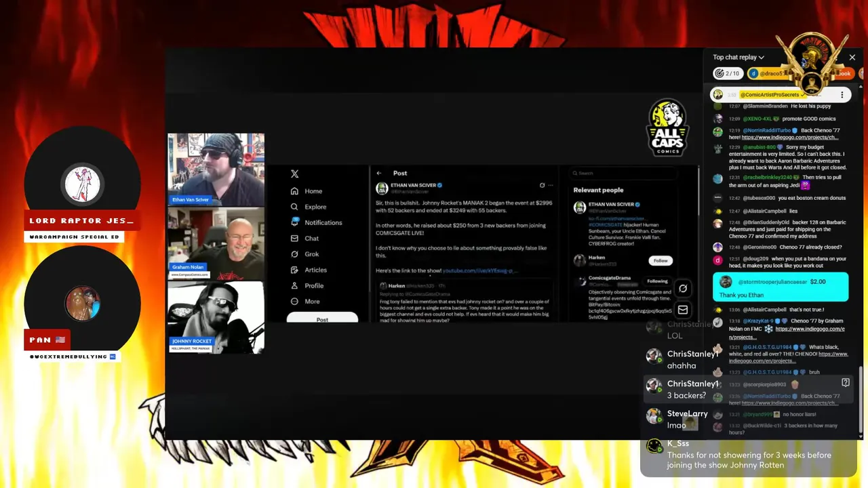Click the back arrow beside Post

(x=379, y=173)
